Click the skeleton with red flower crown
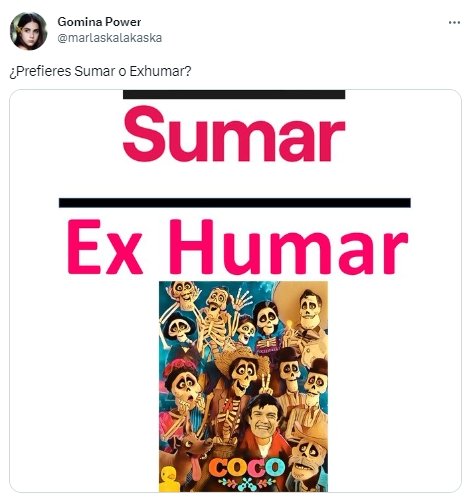 pyautogui.click(x=184, y=385)
